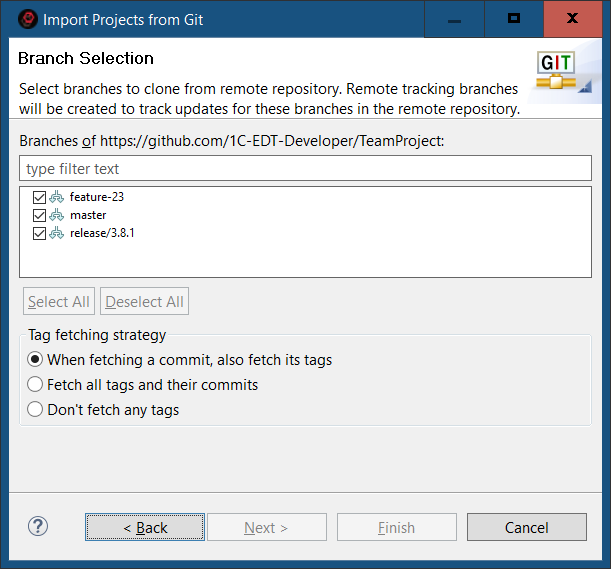611x569 pixels.
Task: Select 'Don't fetch any tags' option
Action: point(36,410)
